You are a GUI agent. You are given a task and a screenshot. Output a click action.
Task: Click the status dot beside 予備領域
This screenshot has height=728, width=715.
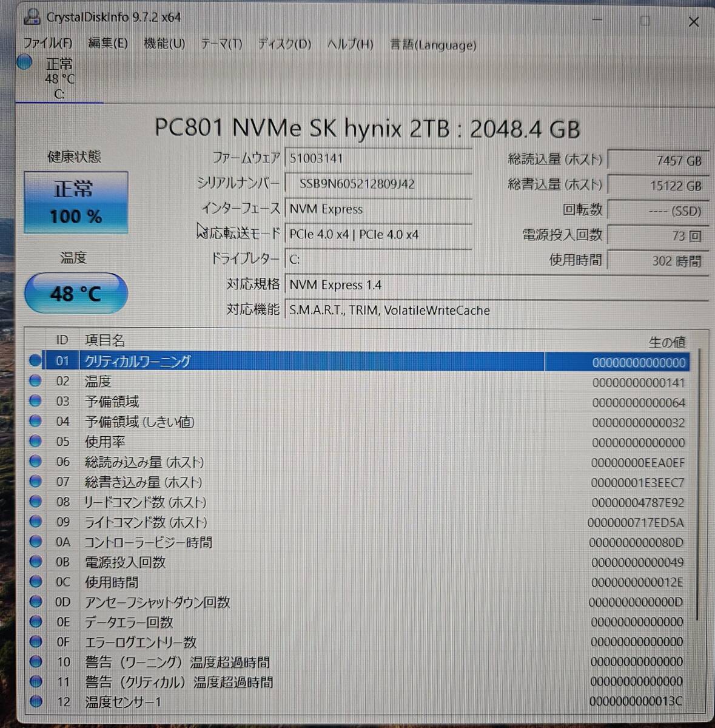click(36, 400)
